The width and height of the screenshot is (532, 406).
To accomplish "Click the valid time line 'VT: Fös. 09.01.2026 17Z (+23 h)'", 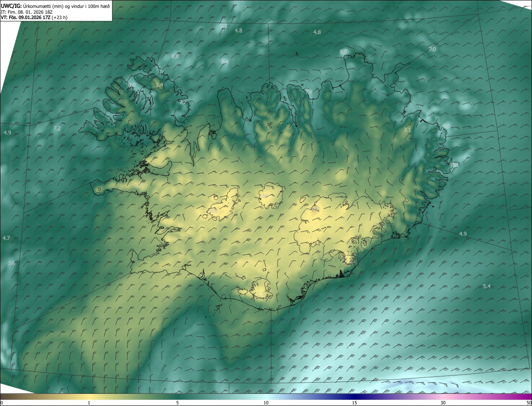I will click(34, 18).
